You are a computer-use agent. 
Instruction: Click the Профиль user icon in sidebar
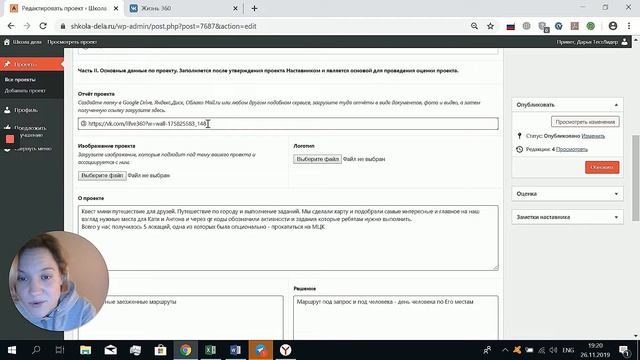coord(7,110)
